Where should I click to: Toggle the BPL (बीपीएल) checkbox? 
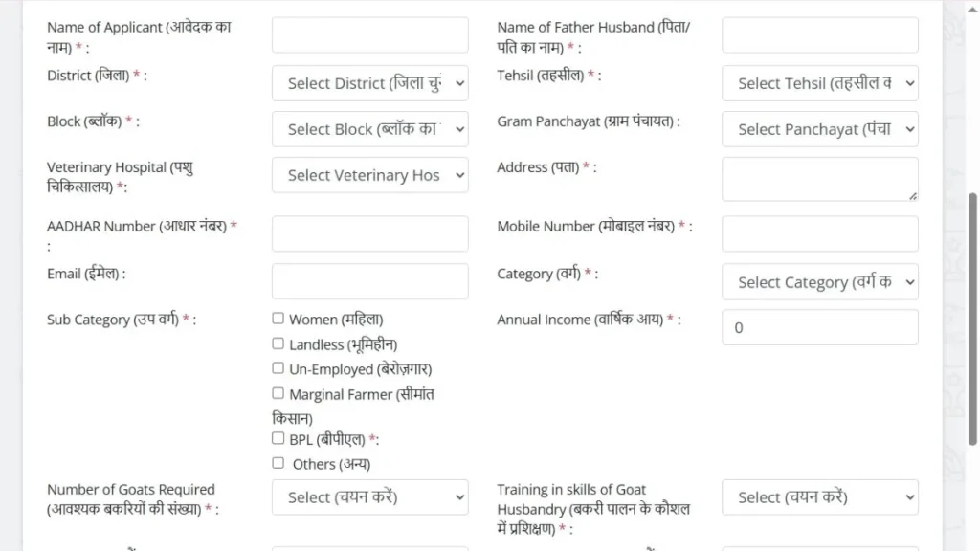278,439
